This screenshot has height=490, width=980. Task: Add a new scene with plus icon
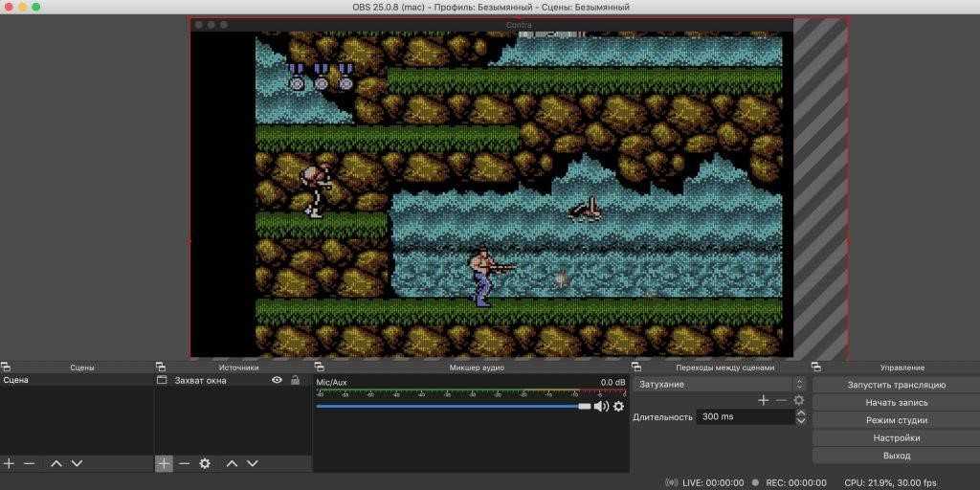point(9,463)
